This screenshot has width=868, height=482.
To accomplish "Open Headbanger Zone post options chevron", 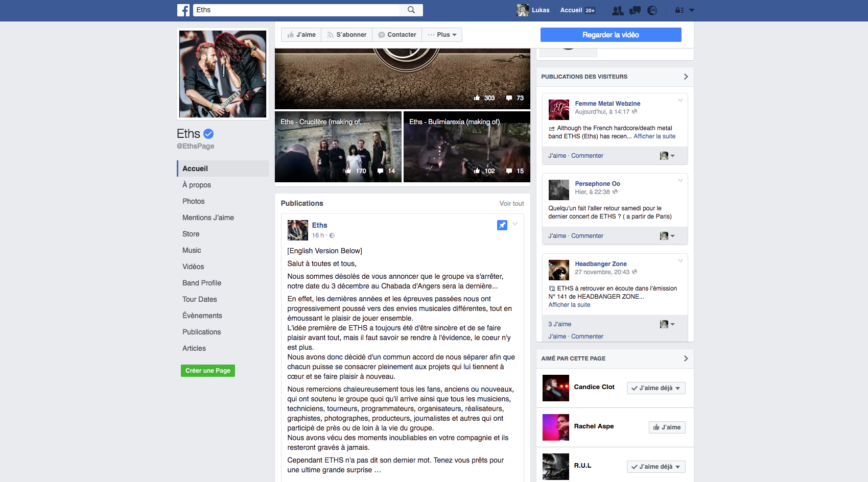I will coord(681,260).
